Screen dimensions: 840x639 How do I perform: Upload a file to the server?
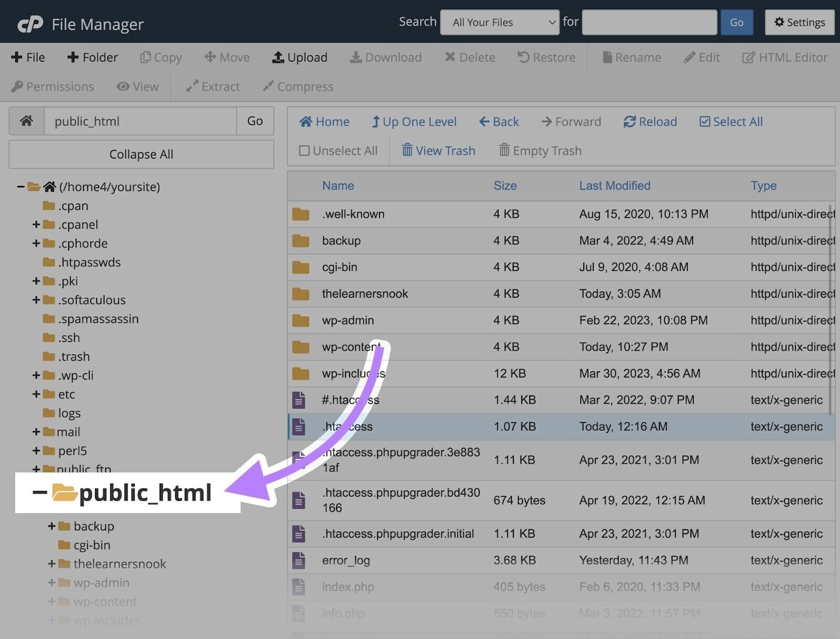click(x=299, y=57)
